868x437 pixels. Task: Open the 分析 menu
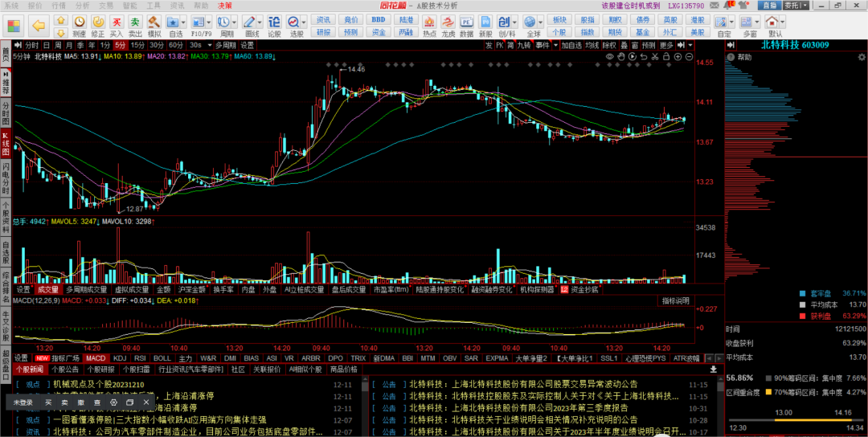click(82, 5)
